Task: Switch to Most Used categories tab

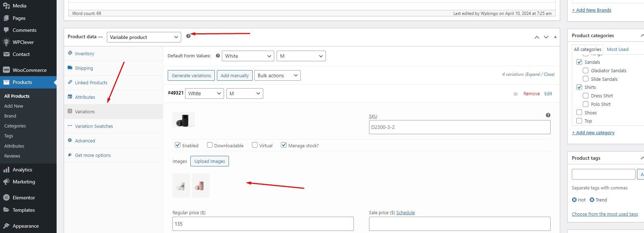Action: tap(617, 49)
